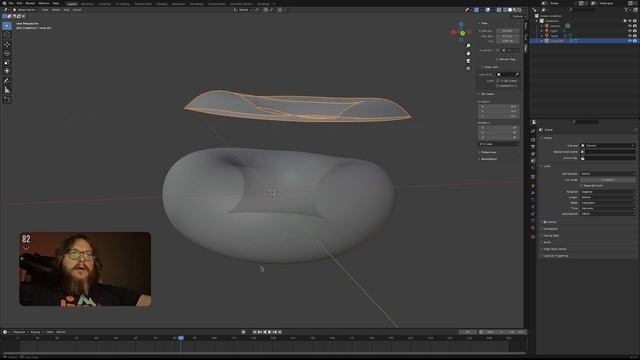The height and width of the screenshot is (360, 640).
Task: Open the Edit menu
Action: [x=19, y=3]
